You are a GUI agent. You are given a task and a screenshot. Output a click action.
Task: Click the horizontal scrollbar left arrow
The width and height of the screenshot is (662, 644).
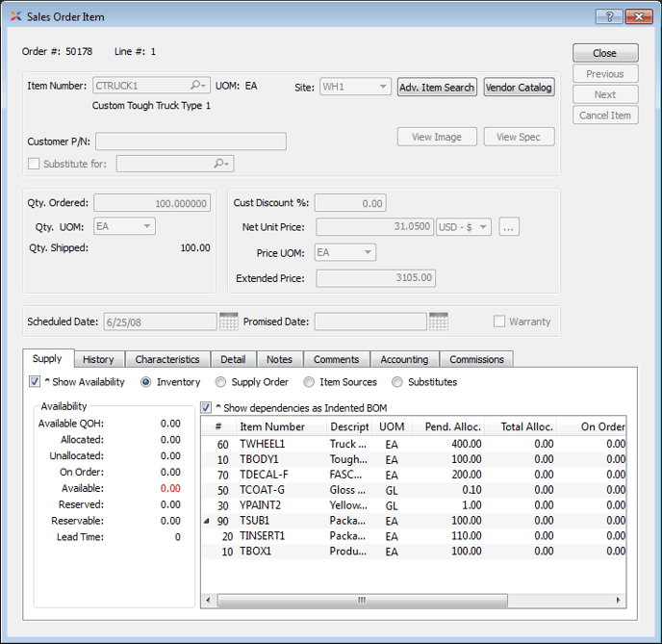[209, 600]
